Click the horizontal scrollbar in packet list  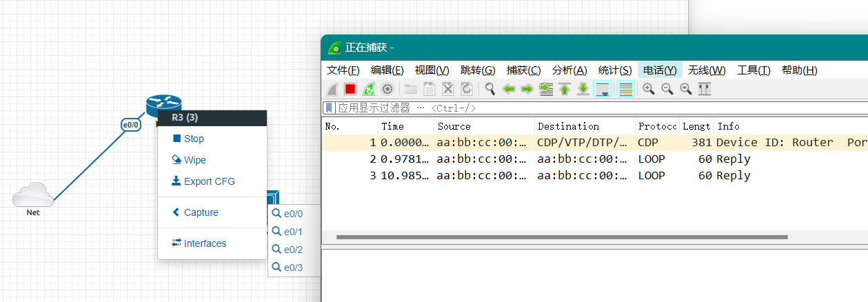click(x=562, y=237)
